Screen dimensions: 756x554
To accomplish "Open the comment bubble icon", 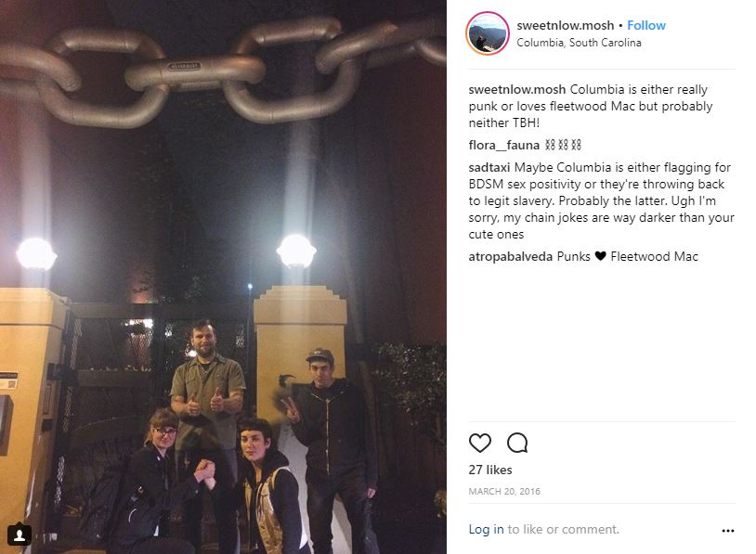I will coord(517,443).
